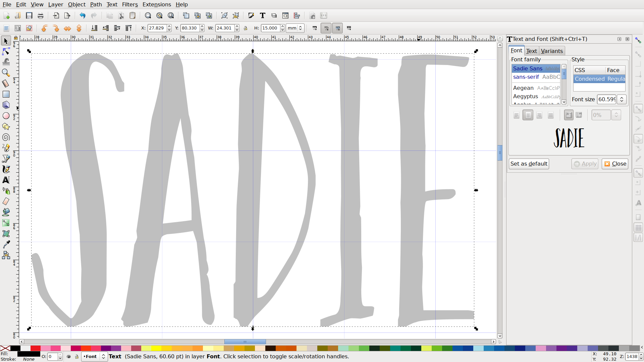Viewport: 644px width, 362px height.
Task: Choose the Bezier pen tool
Action: 6,159
